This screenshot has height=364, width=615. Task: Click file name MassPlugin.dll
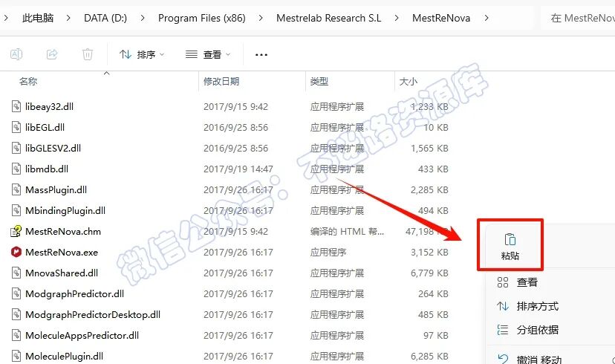coord(56,190)
